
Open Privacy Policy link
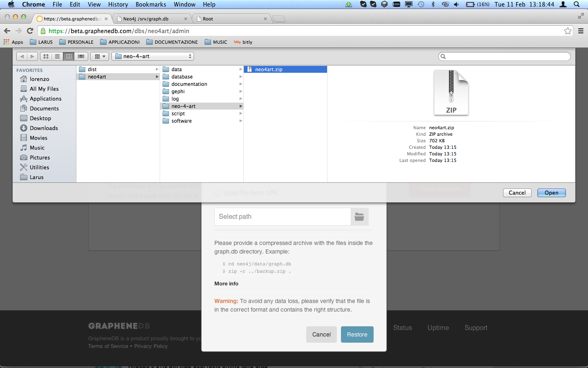[151, 346]
